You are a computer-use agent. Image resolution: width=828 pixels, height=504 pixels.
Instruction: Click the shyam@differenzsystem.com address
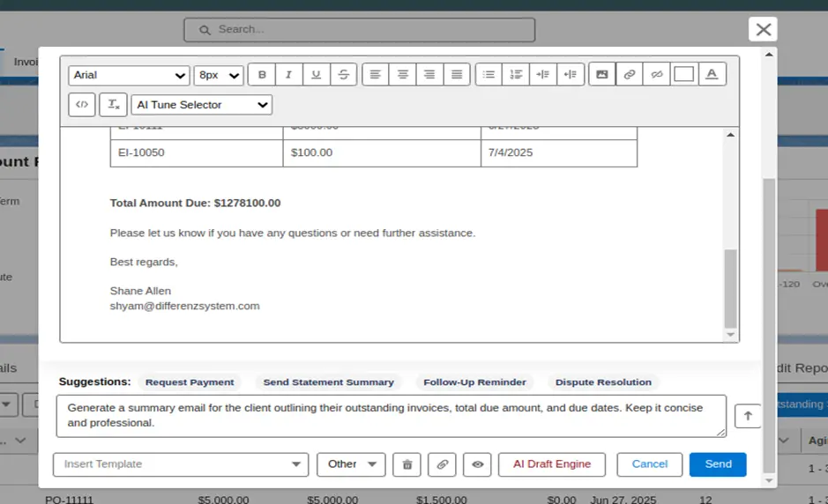(x=185, y=306)
